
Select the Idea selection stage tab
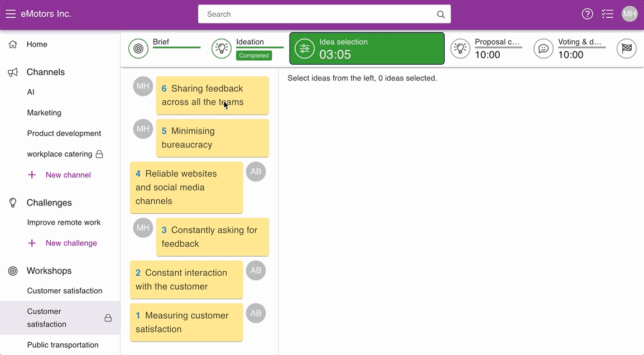pos(367,49)
